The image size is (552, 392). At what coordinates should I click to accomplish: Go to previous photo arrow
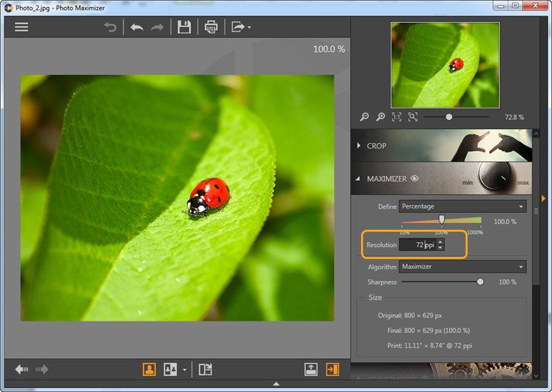pyautogui.click(x=22, y=369)
